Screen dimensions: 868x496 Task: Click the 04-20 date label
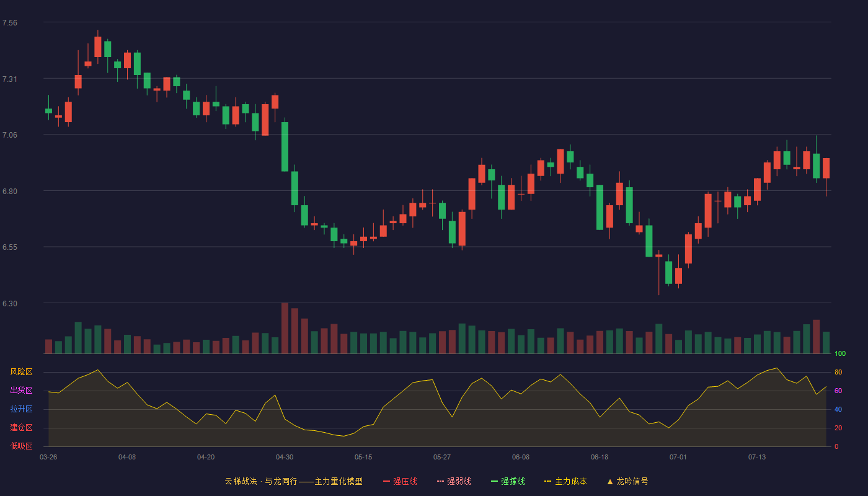click(x=206, y=457)
